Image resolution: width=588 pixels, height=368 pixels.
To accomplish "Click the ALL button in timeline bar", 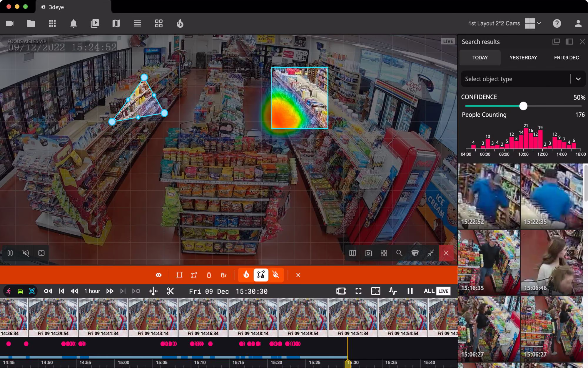I will pos(429,291).
